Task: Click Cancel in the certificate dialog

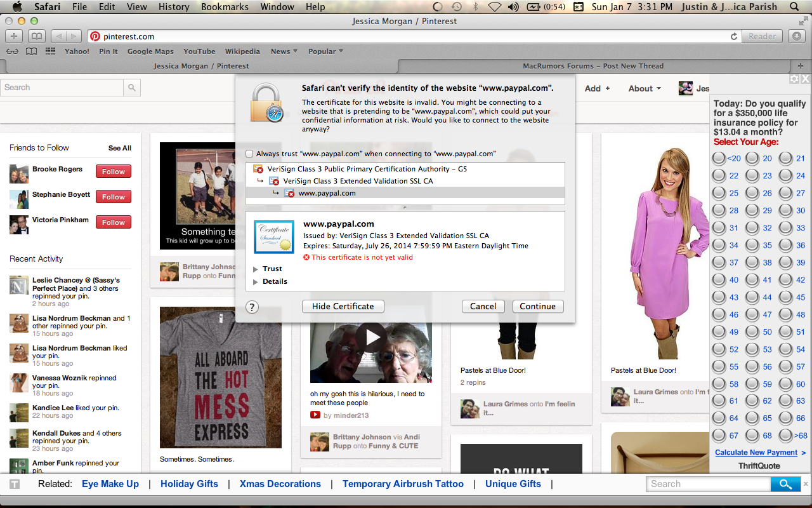Action: click(x=483, y=306)
